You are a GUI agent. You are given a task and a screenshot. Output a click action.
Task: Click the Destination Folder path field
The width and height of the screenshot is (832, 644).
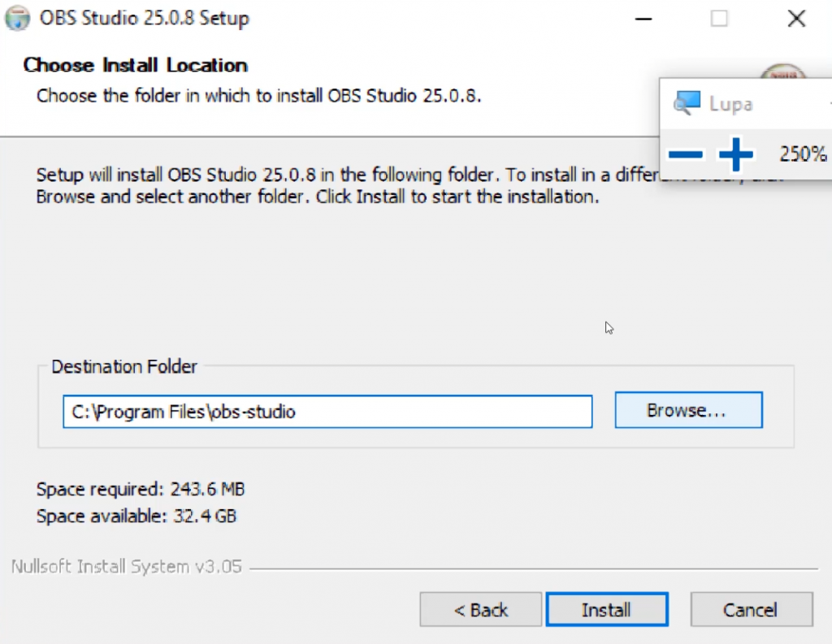tap(327, 412)
